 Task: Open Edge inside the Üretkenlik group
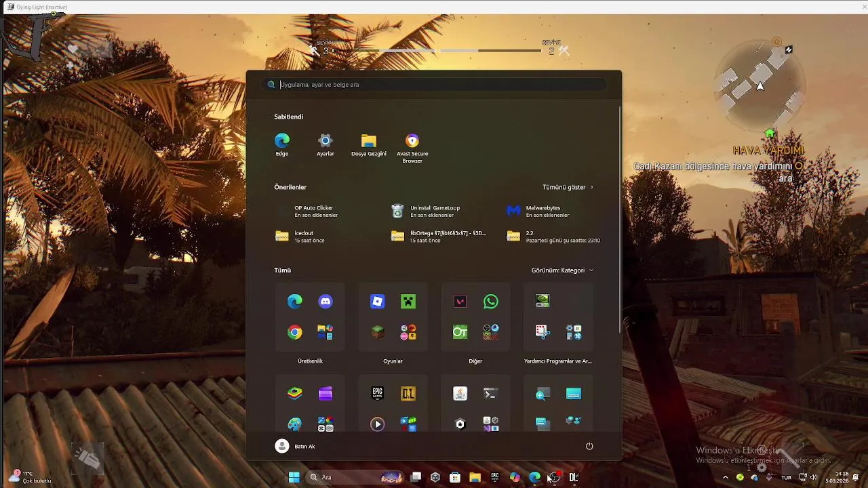click(x=294, y=302)
